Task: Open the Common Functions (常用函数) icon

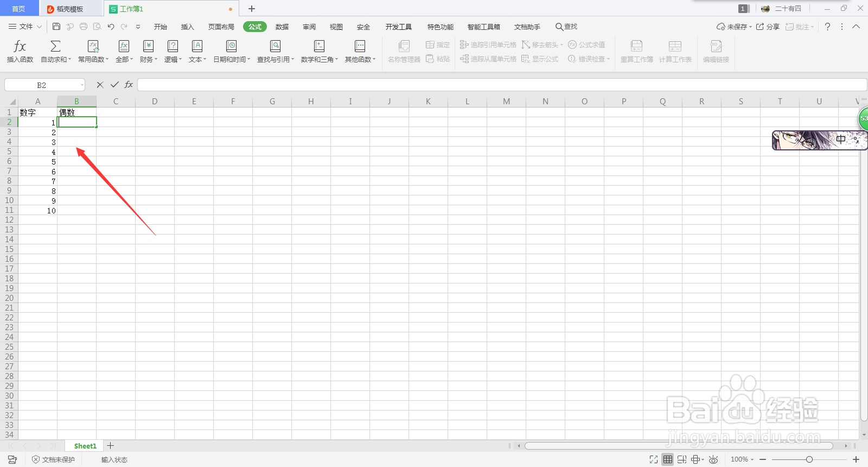Action: 93,46
